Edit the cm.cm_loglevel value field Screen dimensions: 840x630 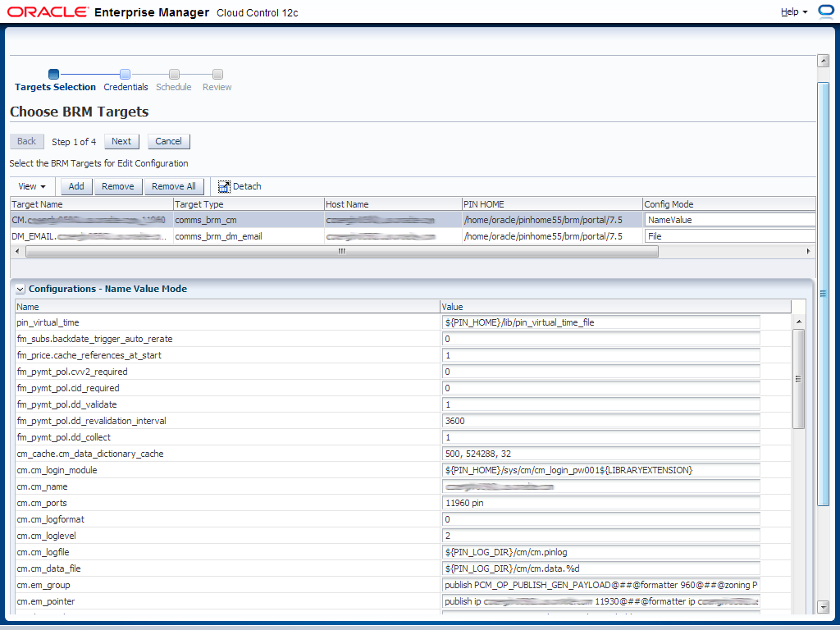601,536
